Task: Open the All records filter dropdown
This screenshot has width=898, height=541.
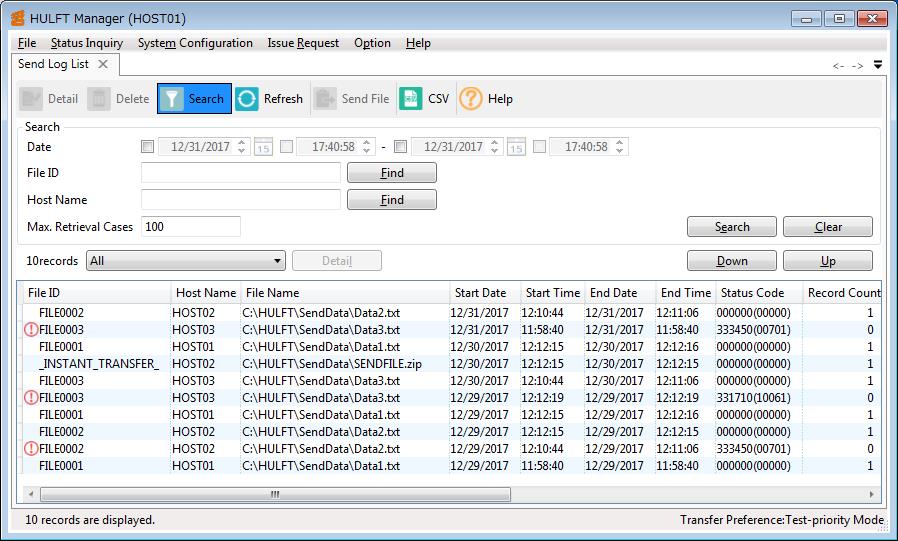Action: pyautogui.click(x=186, y=261)
